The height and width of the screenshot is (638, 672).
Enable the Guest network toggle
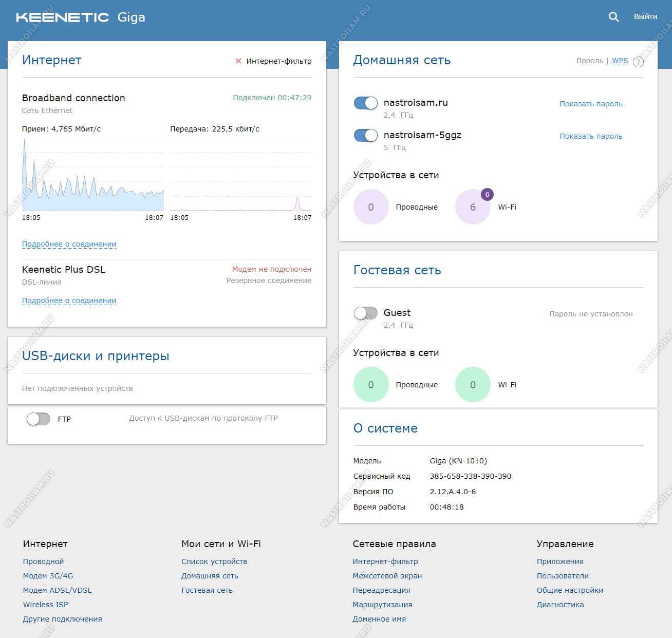coord(366,313)
